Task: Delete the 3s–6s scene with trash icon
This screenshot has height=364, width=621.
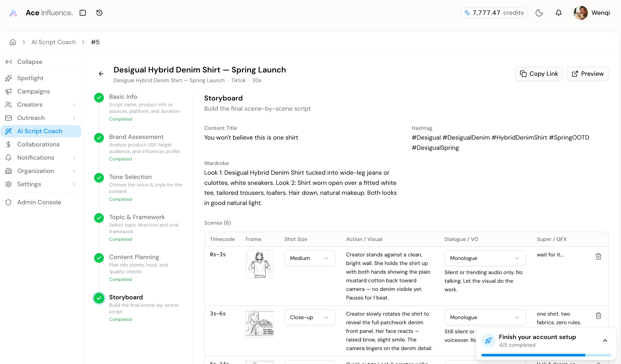Action: [x=598, y=316]
